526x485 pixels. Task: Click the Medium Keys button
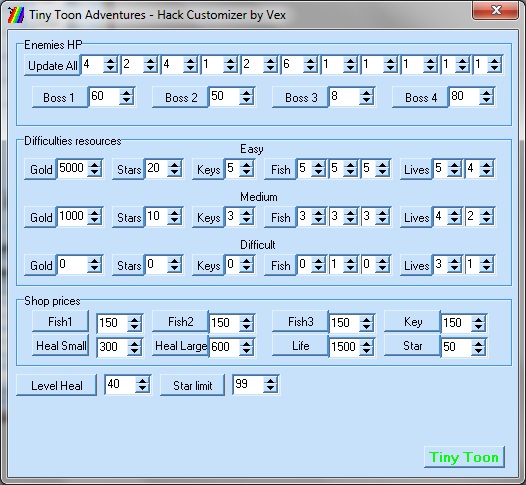(208, 217)
